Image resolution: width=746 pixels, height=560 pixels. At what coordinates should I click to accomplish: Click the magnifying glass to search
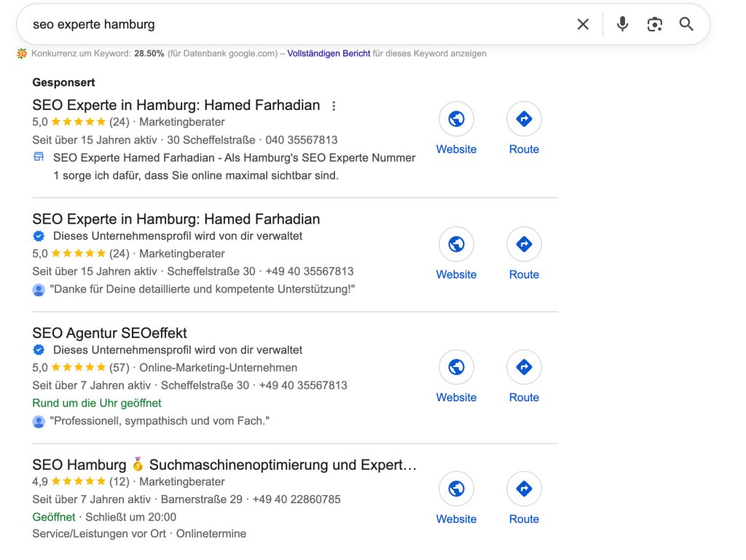686,24
